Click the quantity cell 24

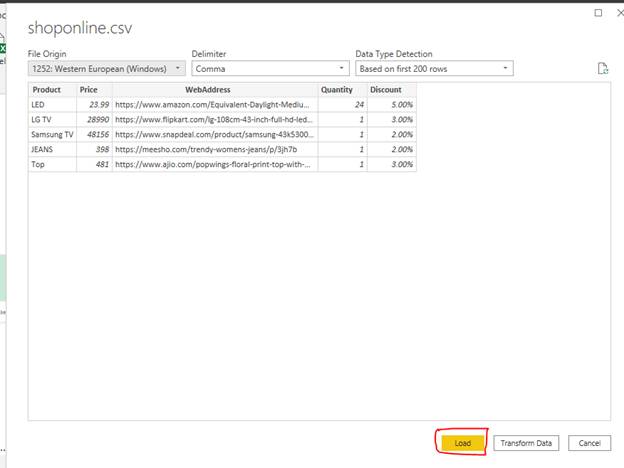343,105
